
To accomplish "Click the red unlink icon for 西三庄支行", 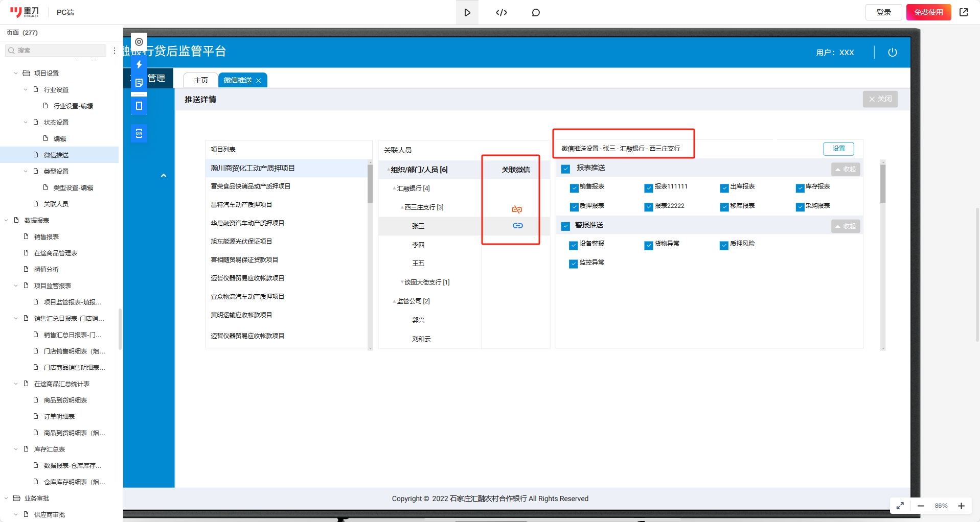I will [x=517, y=209].
